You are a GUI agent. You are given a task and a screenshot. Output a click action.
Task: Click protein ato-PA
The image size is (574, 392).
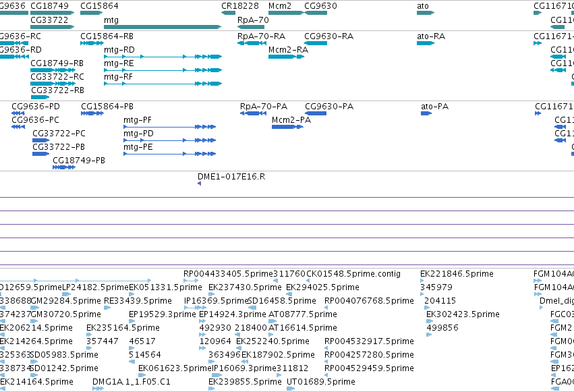pyautogui.click(x=426, y=113)
